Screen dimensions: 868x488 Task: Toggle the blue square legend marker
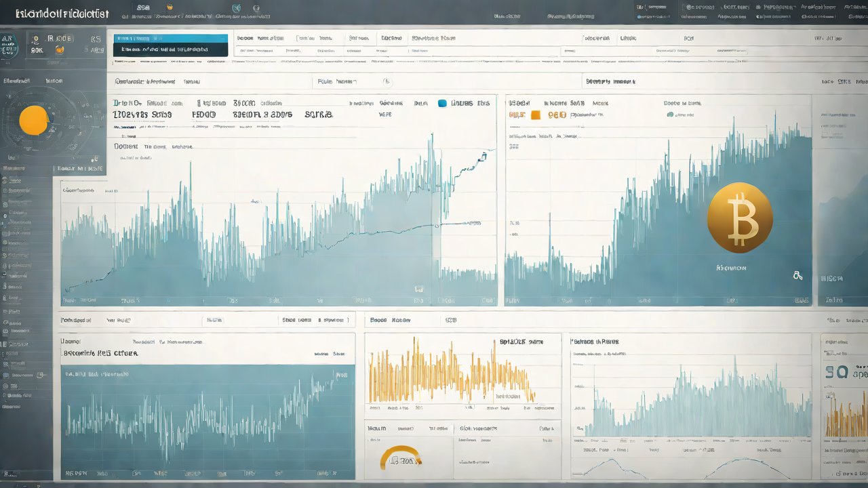[x=443, y=104]
